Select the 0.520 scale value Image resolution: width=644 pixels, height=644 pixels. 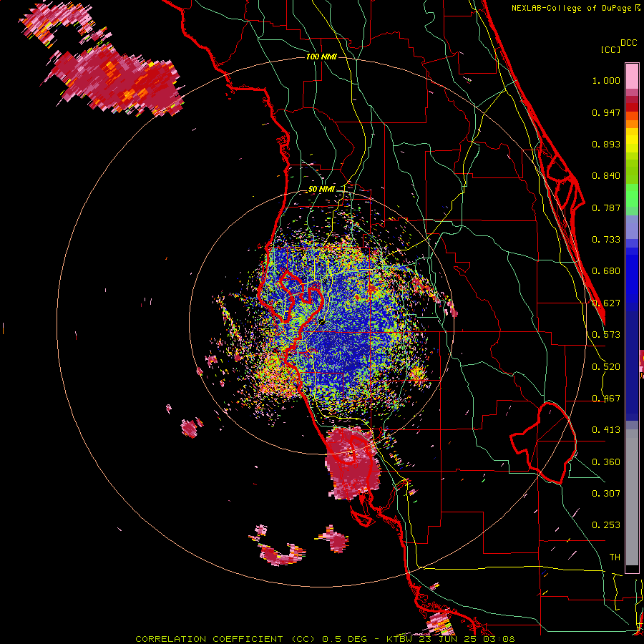[606, 367]
